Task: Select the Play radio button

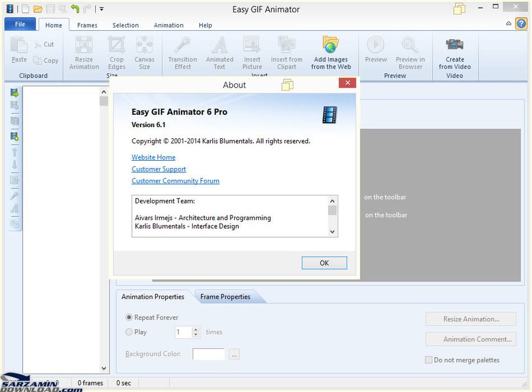Action: [129, 332]
